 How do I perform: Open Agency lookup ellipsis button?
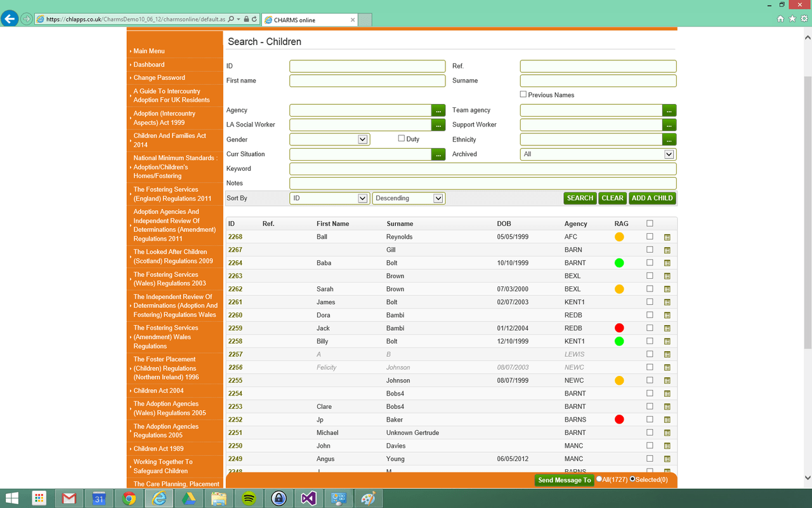point(438,110)
